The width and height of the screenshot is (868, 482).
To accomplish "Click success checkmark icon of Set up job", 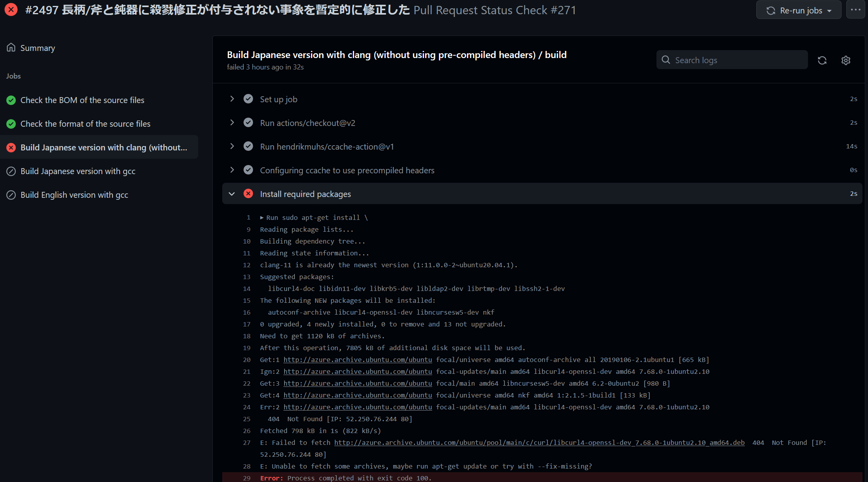I will point(248,99).
